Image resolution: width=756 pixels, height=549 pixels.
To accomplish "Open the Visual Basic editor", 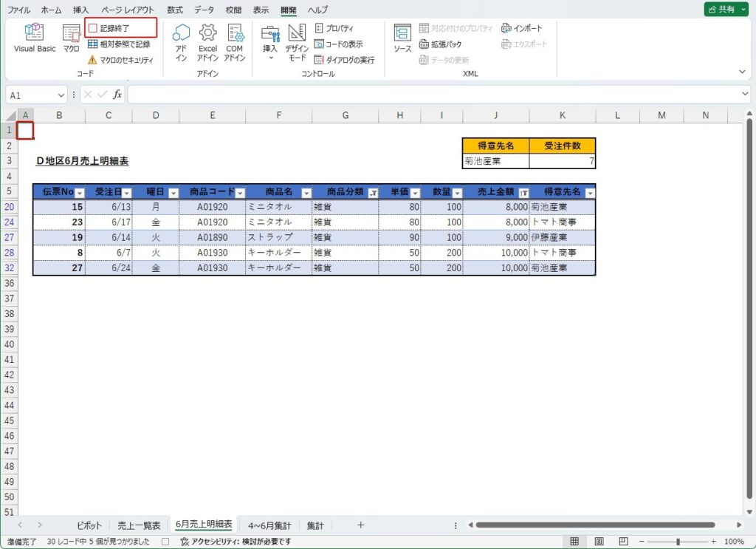I will tap(35, 38).
